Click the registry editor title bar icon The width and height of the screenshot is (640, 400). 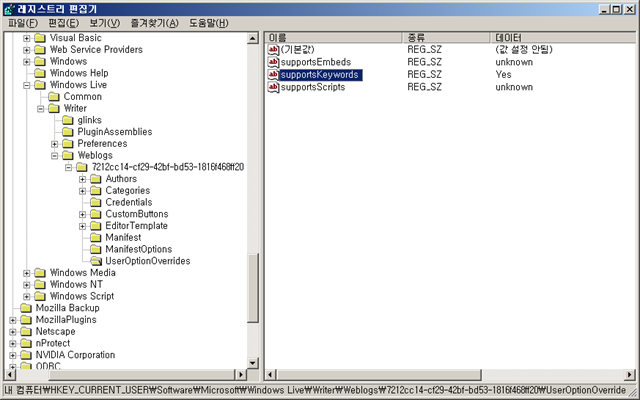tap(9, 9)
